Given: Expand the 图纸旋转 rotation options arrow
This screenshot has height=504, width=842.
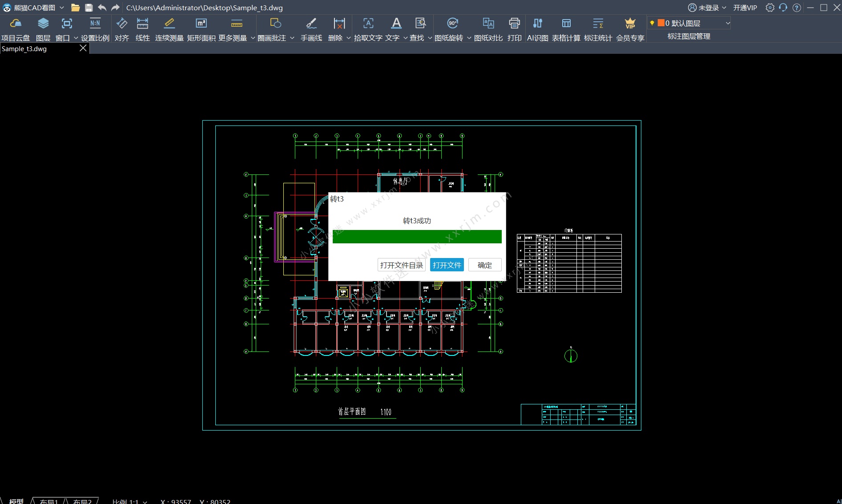Looking at the screenshot, I should tap(469, 38).
